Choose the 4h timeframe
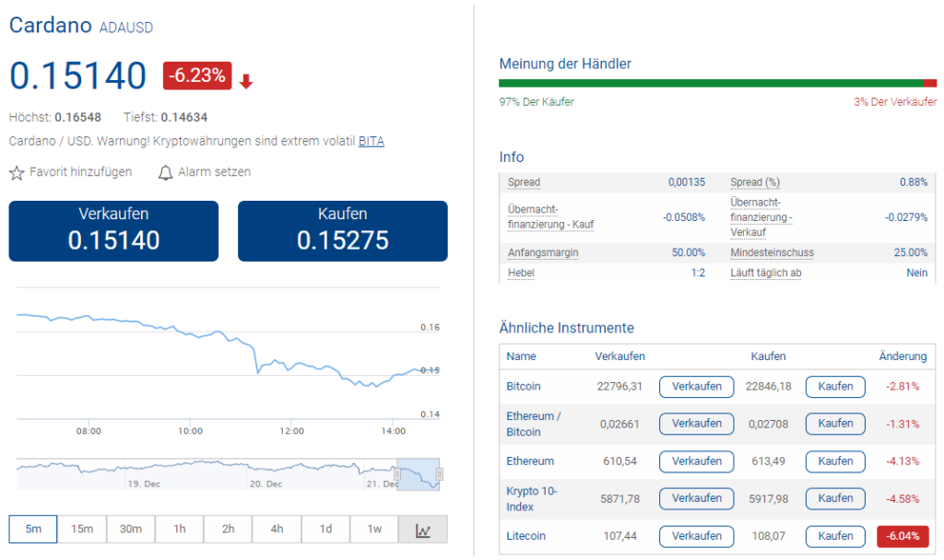Image resolution: width=944 pixels, height=560 pixels. point(277,530)
